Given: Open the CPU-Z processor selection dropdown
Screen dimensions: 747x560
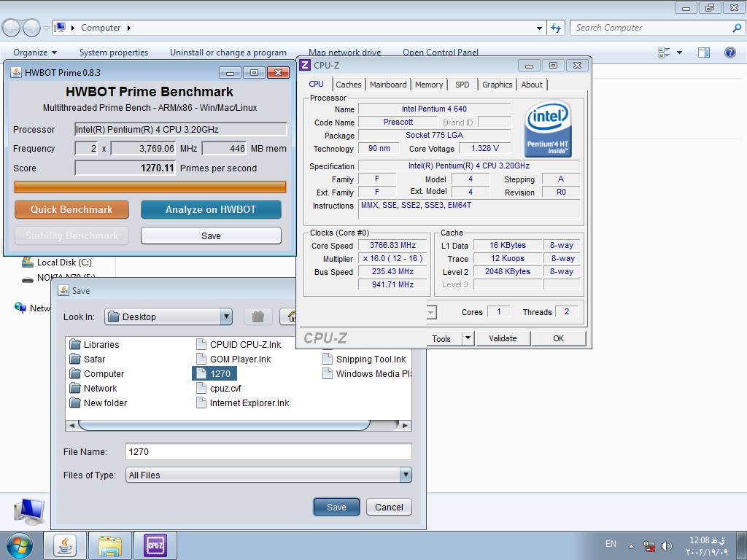Looking at the screenshot, I should pos(431,312).
